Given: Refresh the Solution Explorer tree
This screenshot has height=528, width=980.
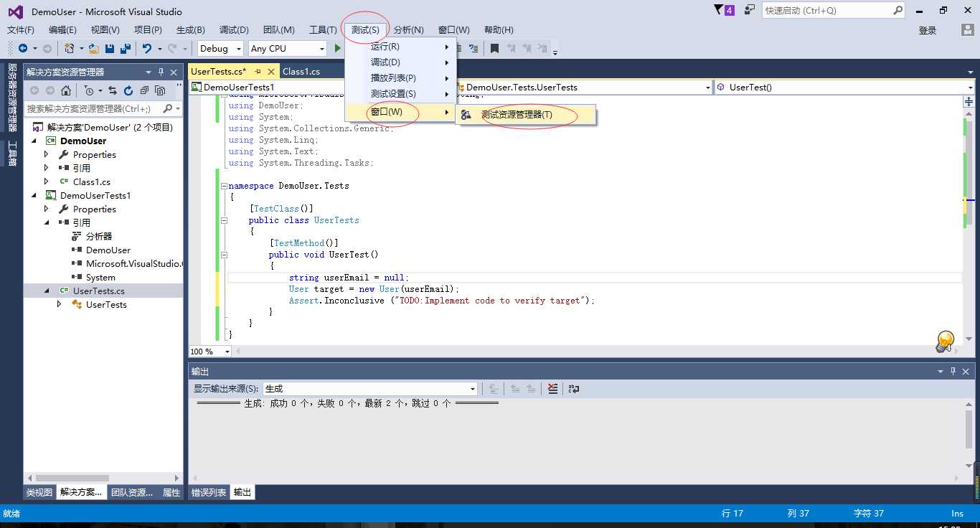Looking at the screenshot, I should (x=128, y=90).
